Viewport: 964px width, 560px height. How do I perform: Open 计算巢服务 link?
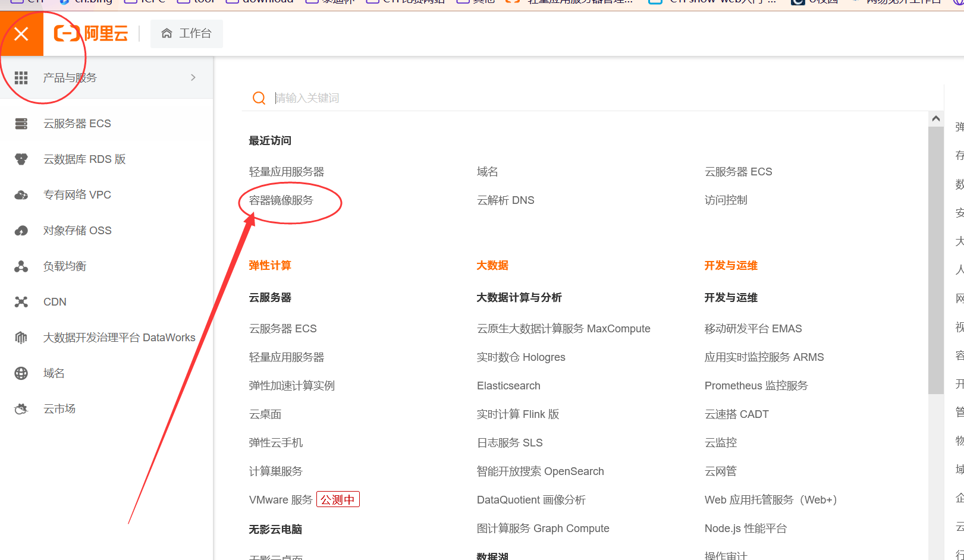276,471
